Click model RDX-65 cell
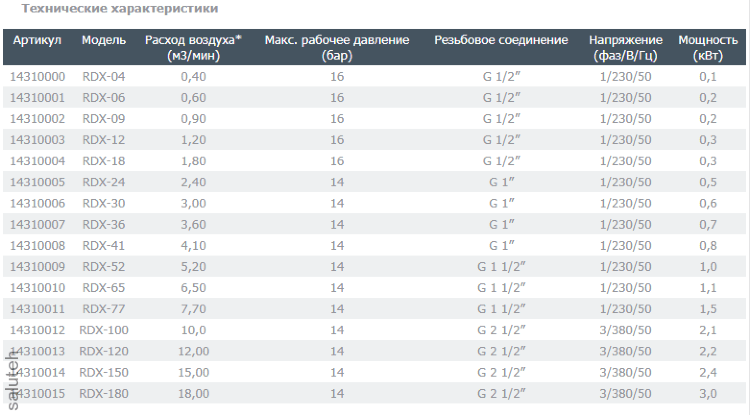Image resolution: width=750 pixels, height=415 pixels. pos(103,287)
